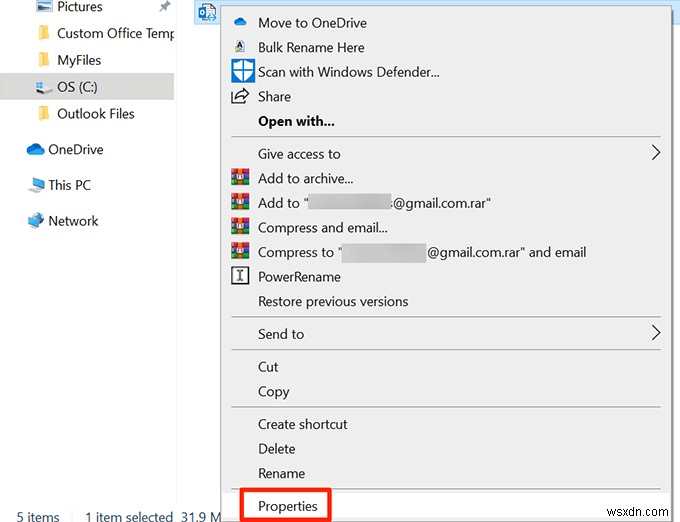Launch PowerRename from menu
The height and width of the screenshot is (522, 680).
tap(299, 277)
